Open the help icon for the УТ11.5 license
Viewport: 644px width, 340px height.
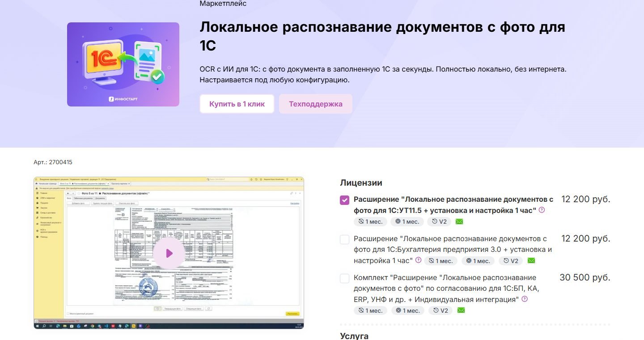tap(542, 210)
